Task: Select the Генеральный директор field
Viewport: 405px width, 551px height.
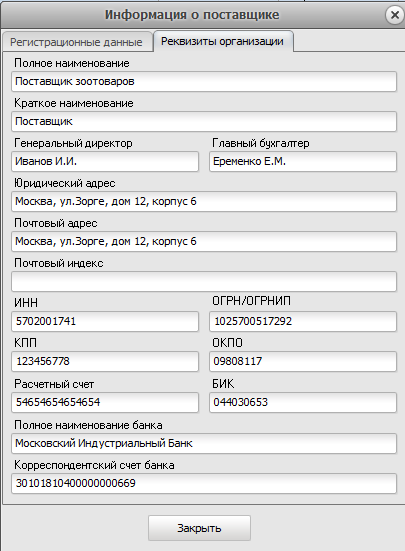Action: 105,161
